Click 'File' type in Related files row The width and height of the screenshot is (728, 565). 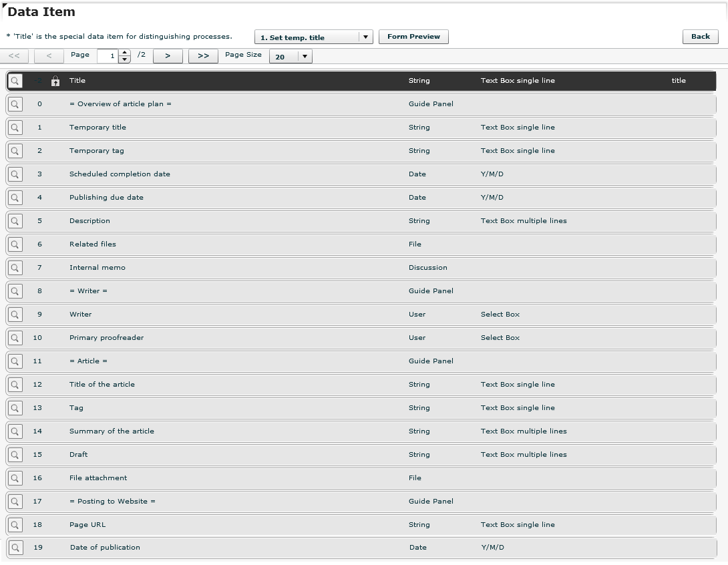[x=415, y=244]
